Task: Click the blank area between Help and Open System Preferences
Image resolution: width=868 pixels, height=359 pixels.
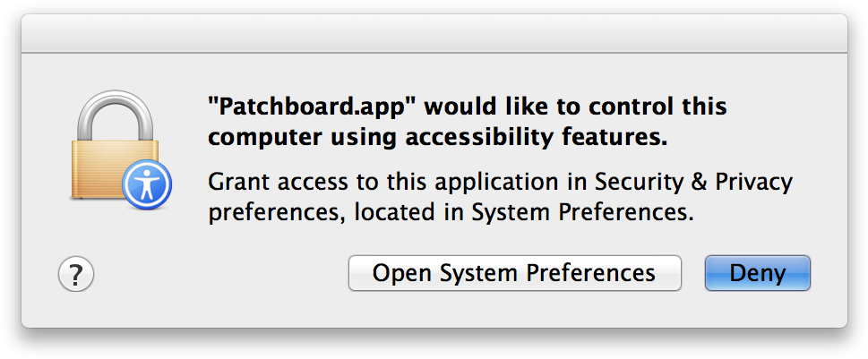Action: tap(219, 274)
